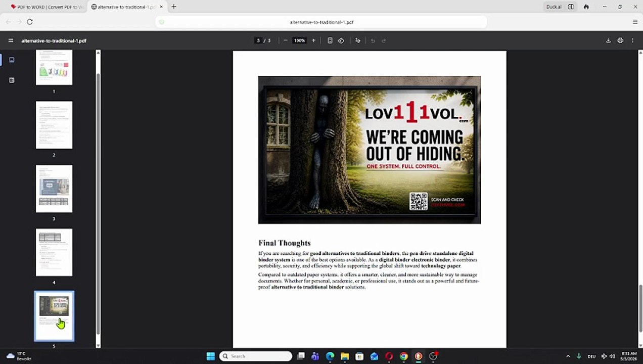Show document outline in sidebar
The image size is (643, 364).
[12, 80]
